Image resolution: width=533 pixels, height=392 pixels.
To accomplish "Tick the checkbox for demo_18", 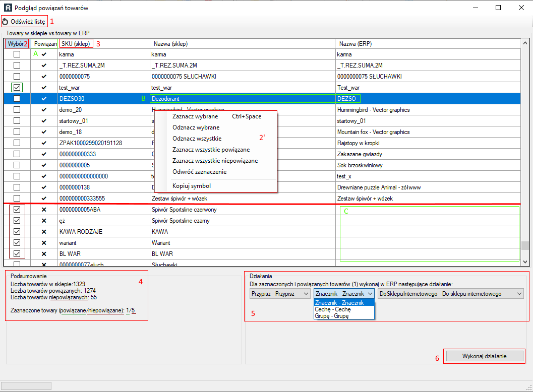I will coord(17,132).
